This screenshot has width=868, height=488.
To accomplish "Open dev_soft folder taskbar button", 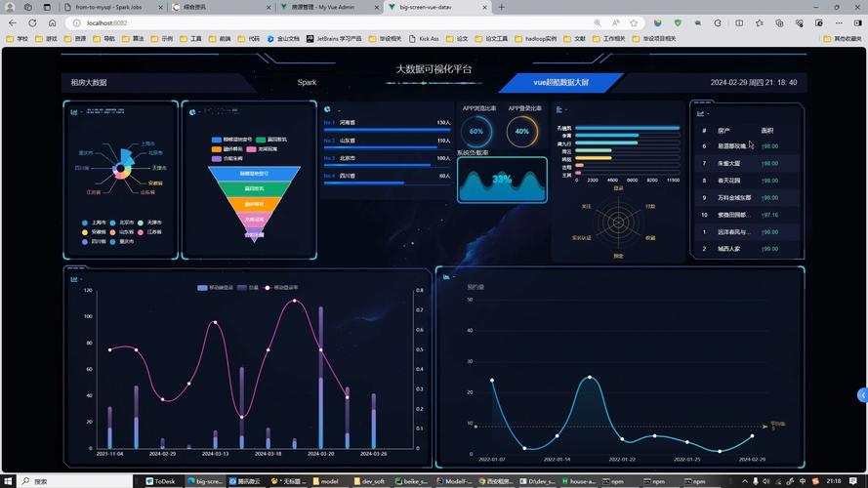I will pos(369,481).
